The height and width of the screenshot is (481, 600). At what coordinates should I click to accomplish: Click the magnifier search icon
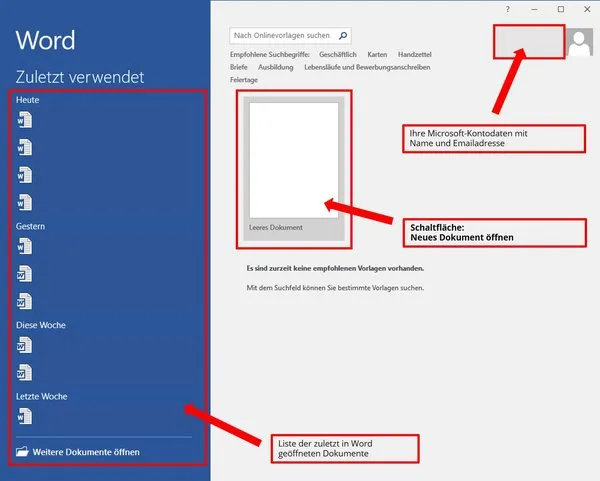point(343,35)
